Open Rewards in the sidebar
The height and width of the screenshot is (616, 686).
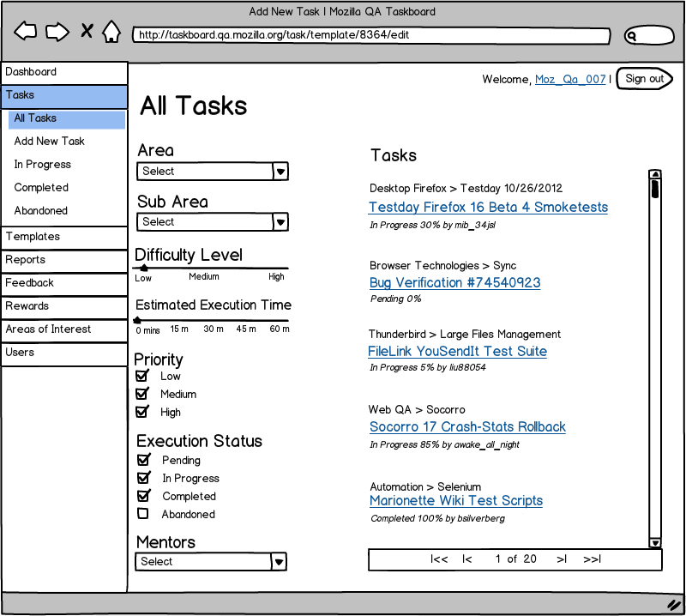[x=64, y=307]
